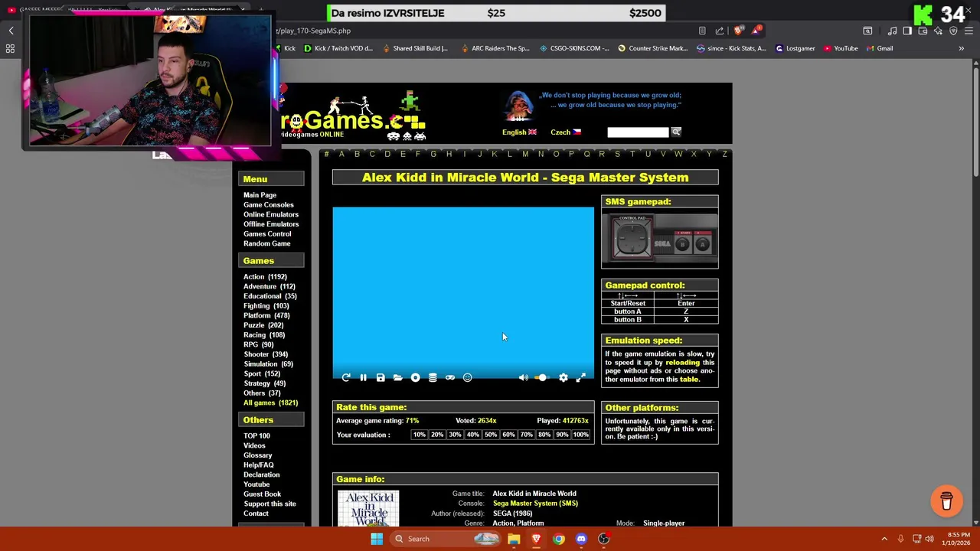
Task: Click the smiley face cheats icon
Action: click(x=468, y=377)
